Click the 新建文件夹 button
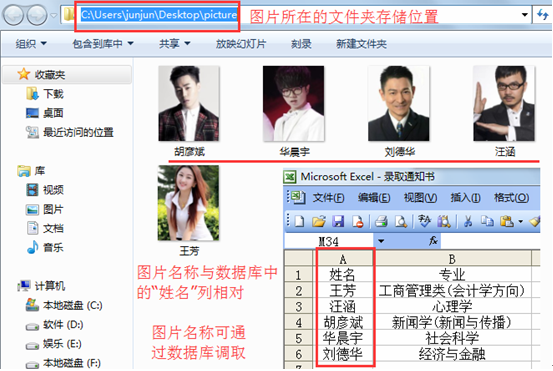The width and height of the screenshot is (553, 371). [361, 44]
